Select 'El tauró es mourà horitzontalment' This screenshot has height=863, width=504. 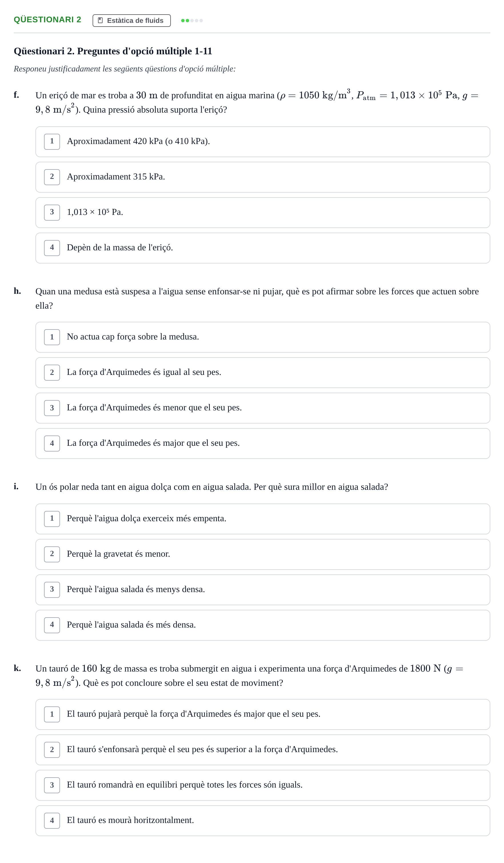point(263,820)
